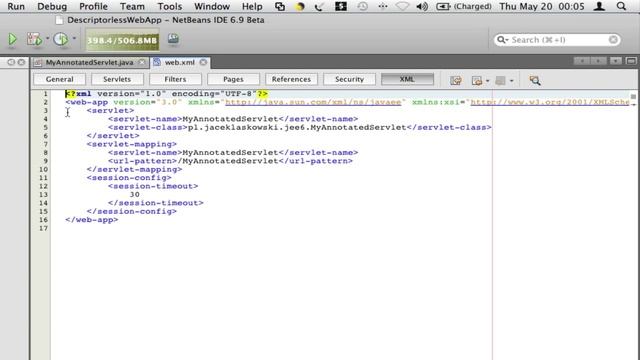Close the MyAnnotatedServlet.java tab

click(x=142, y=62)
